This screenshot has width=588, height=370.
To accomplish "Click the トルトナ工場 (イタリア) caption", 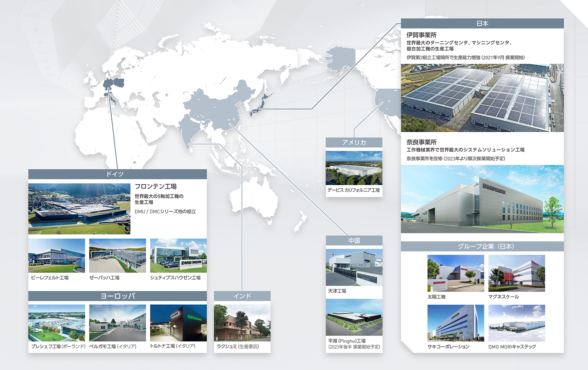I will pyautogui.click(x=173, y=346).
